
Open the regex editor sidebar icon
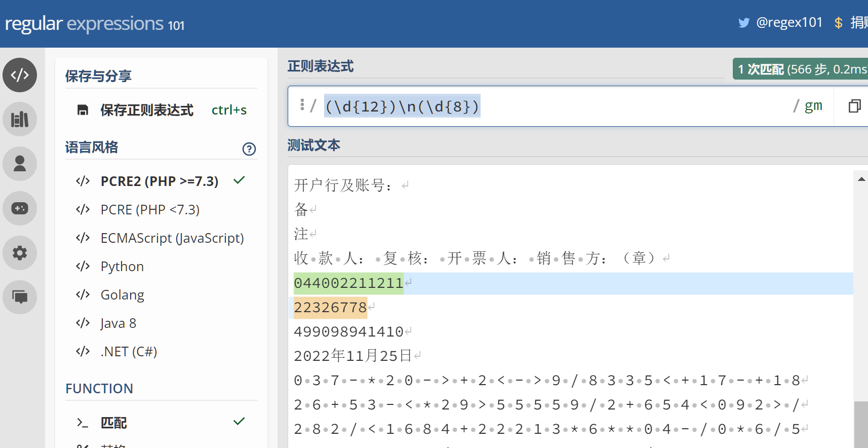point(20,75)
